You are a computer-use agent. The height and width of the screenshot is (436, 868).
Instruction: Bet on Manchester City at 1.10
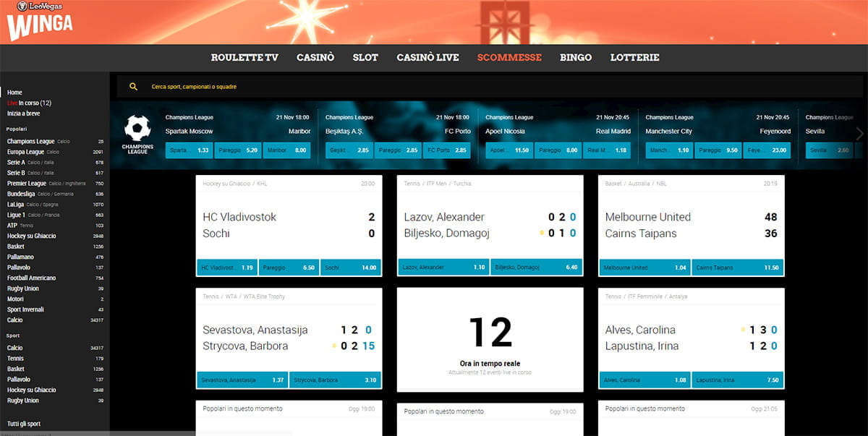669,150
